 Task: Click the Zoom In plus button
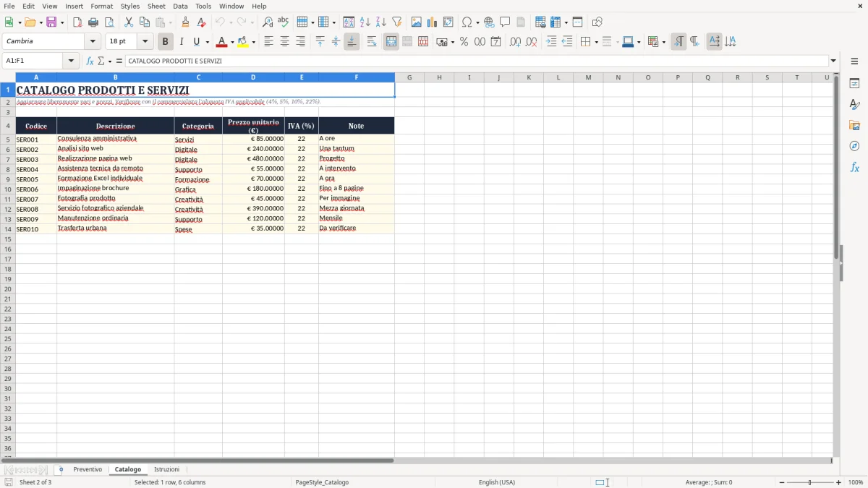(x=839, y=482)
